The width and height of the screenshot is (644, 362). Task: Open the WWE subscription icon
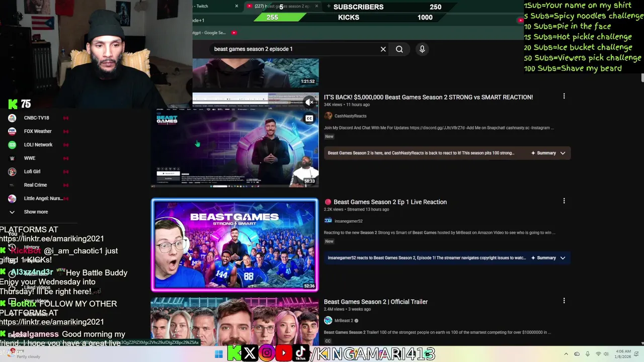pos(12,158)
